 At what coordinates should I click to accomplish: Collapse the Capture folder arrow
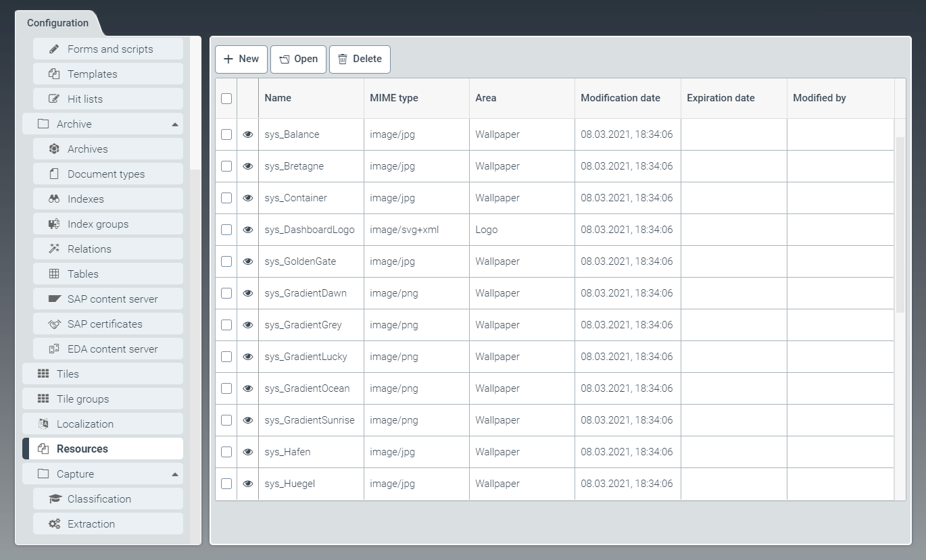(x=175, y=474)
